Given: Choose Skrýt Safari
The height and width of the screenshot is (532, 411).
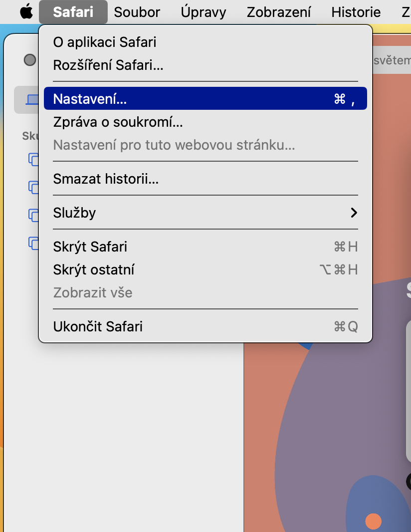Looking at the screenshot, I should 205,247.
